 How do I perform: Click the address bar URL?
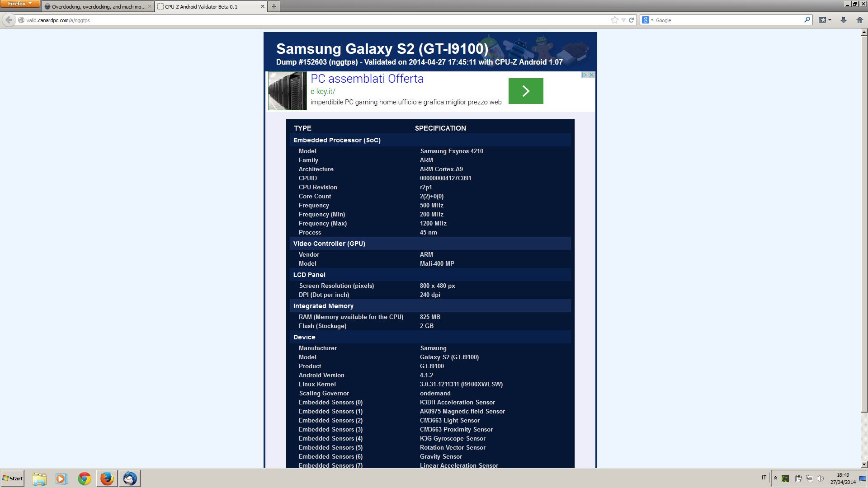tap(58, 20)
